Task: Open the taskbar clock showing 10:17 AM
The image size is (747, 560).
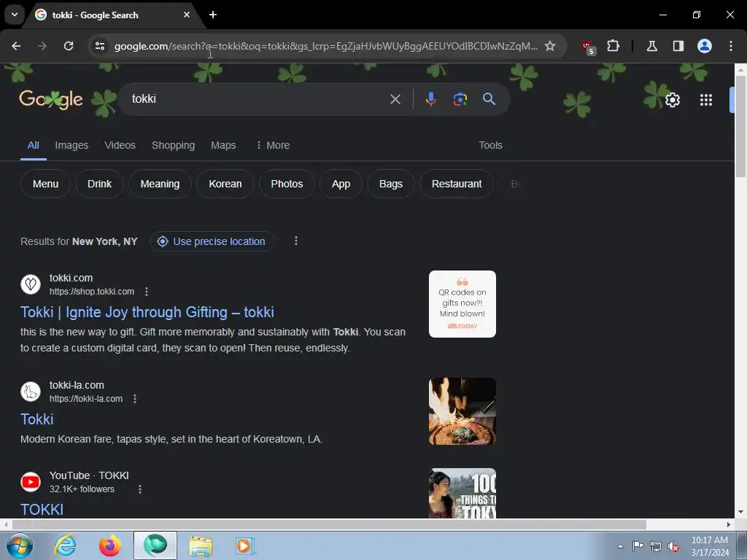Action: click(709, 546)
